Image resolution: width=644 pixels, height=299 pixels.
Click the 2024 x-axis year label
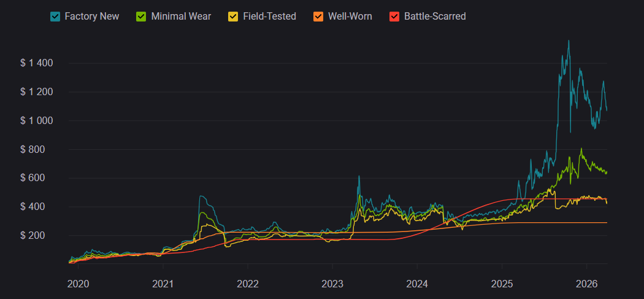pyautogui.click(x=417, y=284)
